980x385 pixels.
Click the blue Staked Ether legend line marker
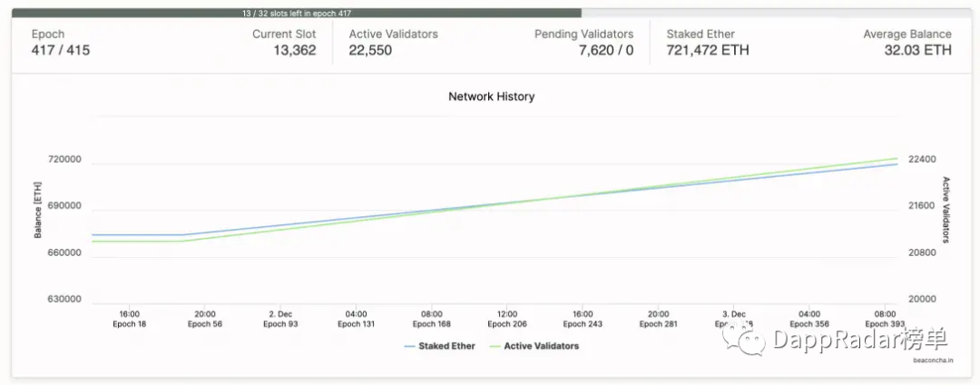click(409, 346)
